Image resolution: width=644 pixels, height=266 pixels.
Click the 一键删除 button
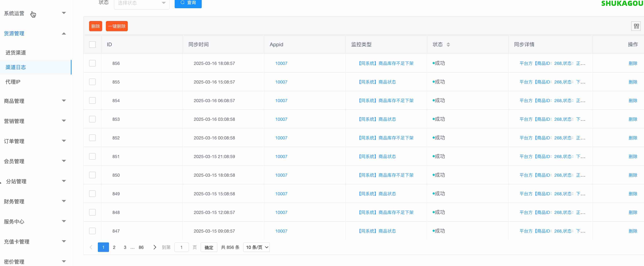click(116, 26)
